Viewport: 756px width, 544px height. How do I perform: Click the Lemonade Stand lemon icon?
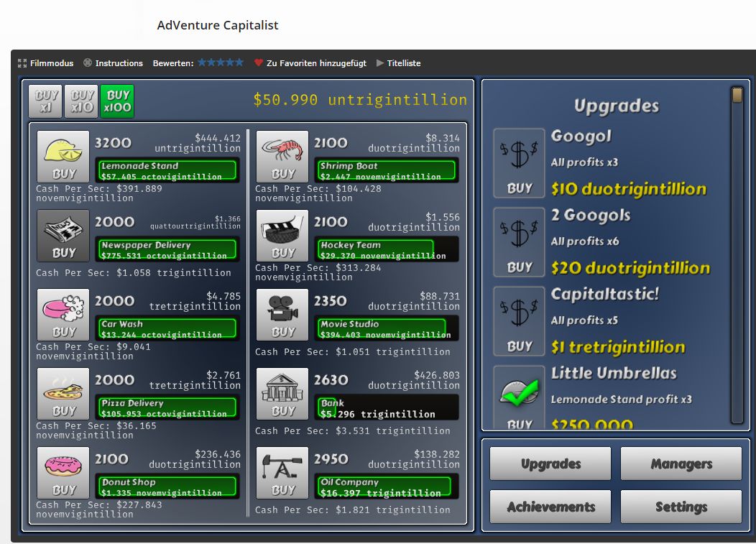point(63,156)
